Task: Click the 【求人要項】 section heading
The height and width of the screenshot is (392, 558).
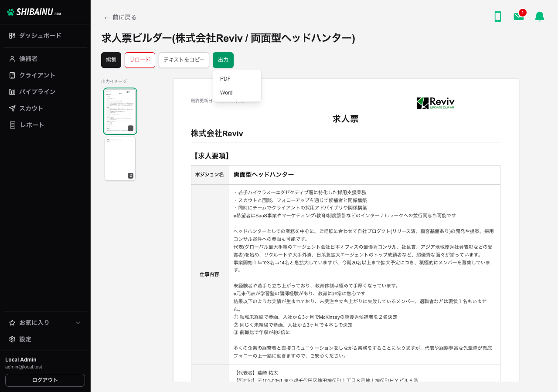Action: pyautogui.click(x=212, y=156)
